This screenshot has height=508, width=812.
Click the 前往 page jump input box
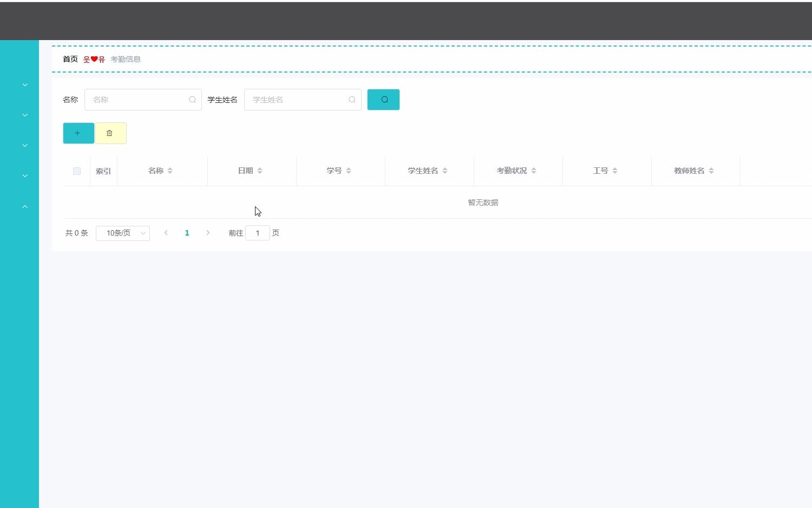tap(258, 233)
